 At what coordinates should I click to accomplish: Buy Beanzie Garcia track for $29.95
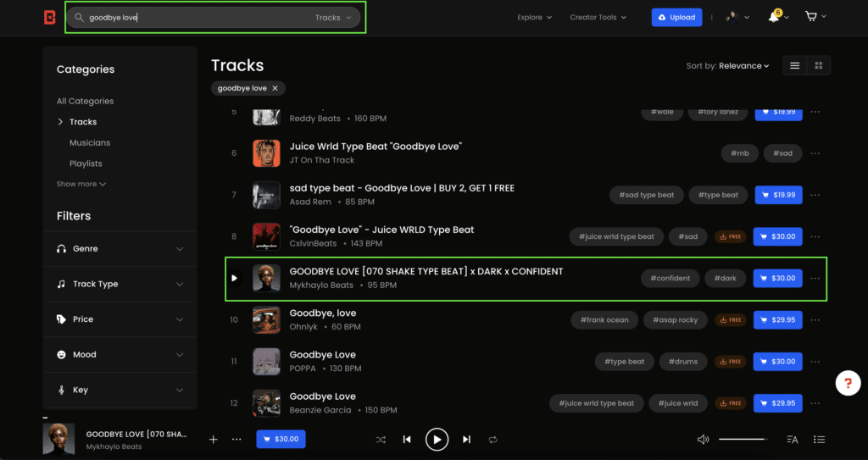tap(778, 403)
